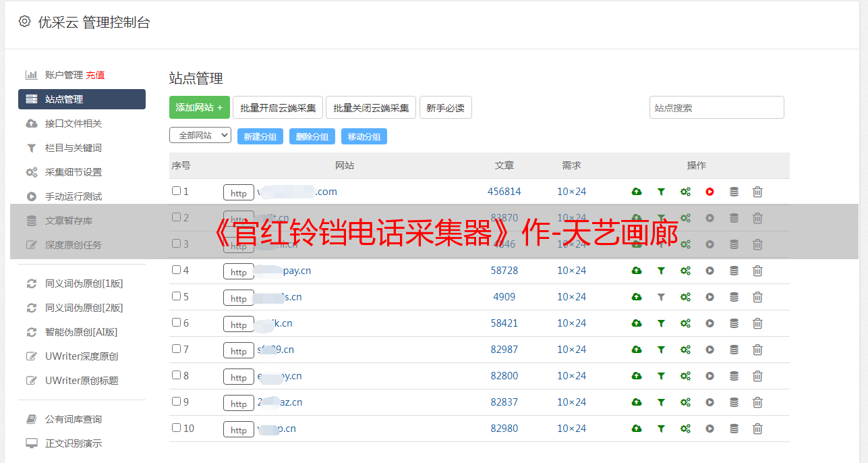Viewport: 868px width, 463px height.
Task: Click the gear icon beside 优采云 管理控制台
Action: coord(25,22)
